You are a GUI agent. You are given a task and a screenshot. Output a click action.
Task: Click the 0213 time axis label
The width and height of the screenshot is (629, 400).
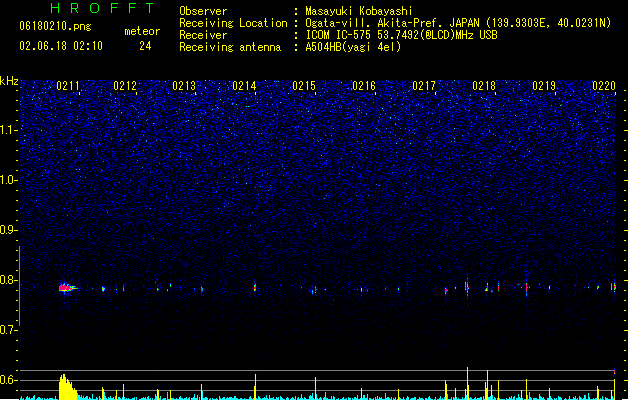pyautogui.click(x=184, y=86)
